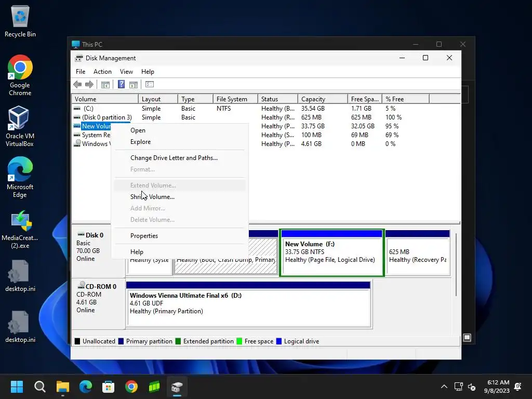Click the network status tray icon
The width and height of the screenshot is (532, 399).
(458, 387)
